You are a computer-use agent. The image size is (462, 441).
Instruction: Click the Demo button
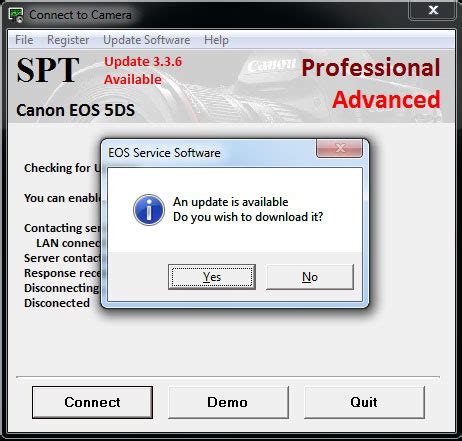(x=228, y=402)
